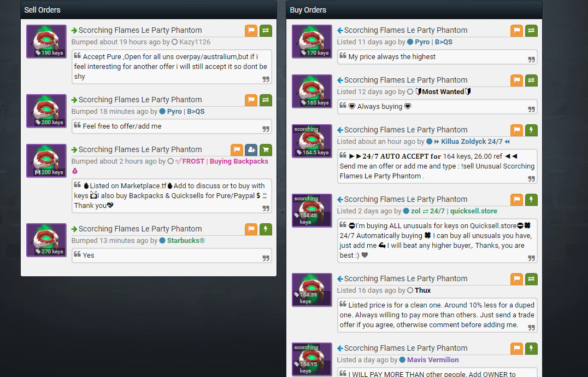Click the Sell Orders panel header
The image size is (588, 377).
click(x=149, y=10)
